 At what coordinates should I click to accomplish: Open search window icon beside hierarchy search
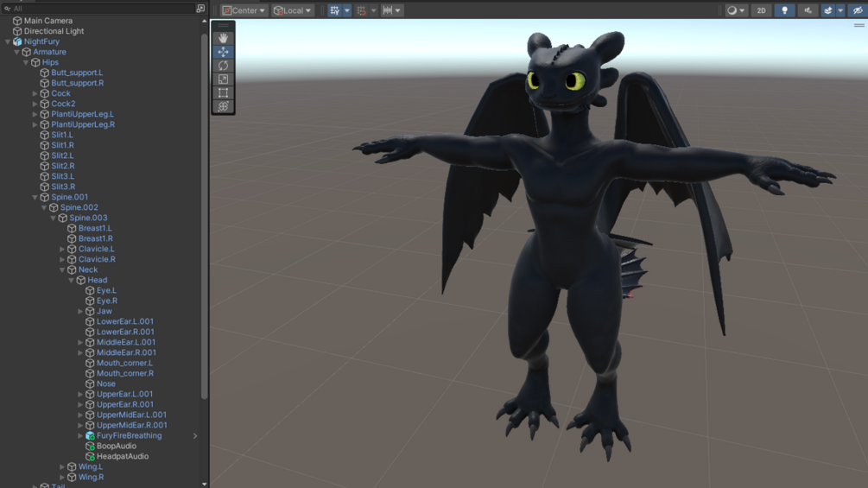[200, 9]
